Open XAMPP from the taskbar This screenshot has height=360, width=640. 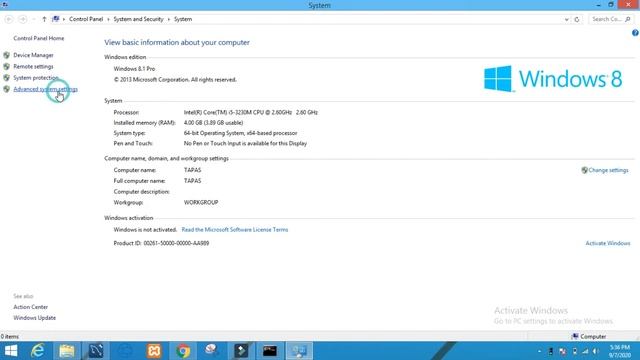coord(154,351)
